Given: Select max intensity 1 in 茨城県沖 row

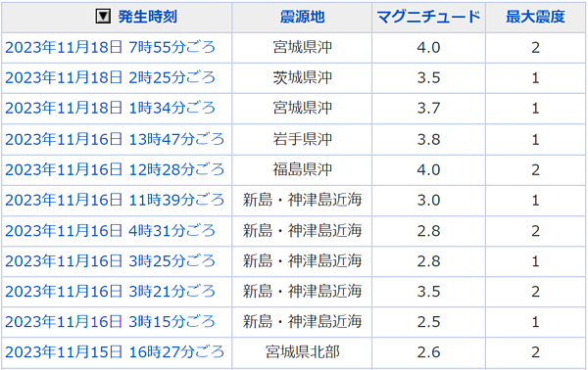Looking at the screenshot, I should coord(535,78).
